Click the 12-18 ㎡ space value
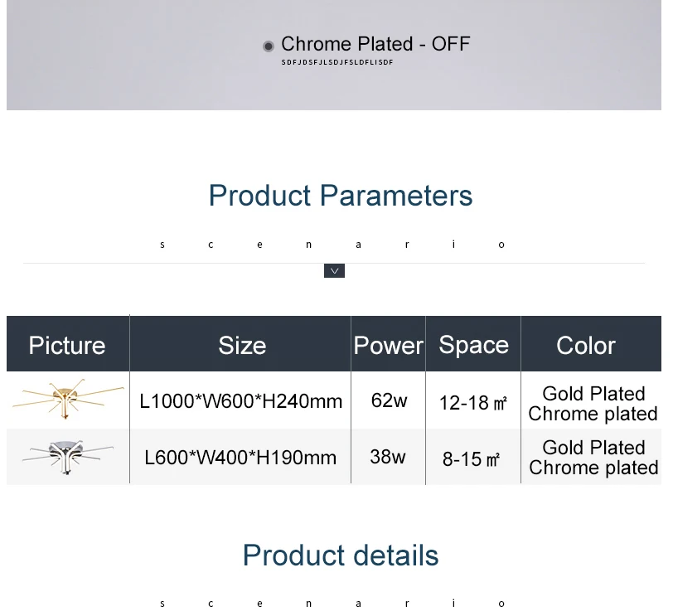 click(473, 403)
